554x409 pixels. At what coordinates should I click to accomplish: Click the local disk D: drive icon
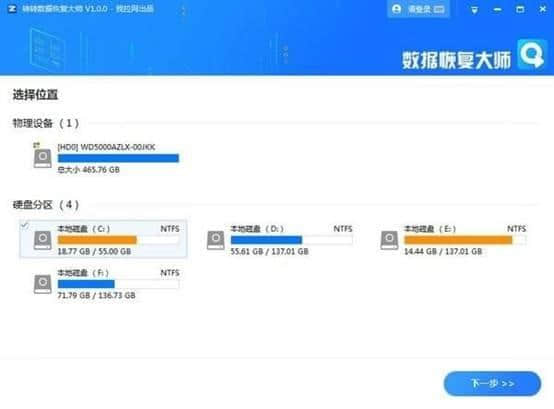click(x=216, y=240)
